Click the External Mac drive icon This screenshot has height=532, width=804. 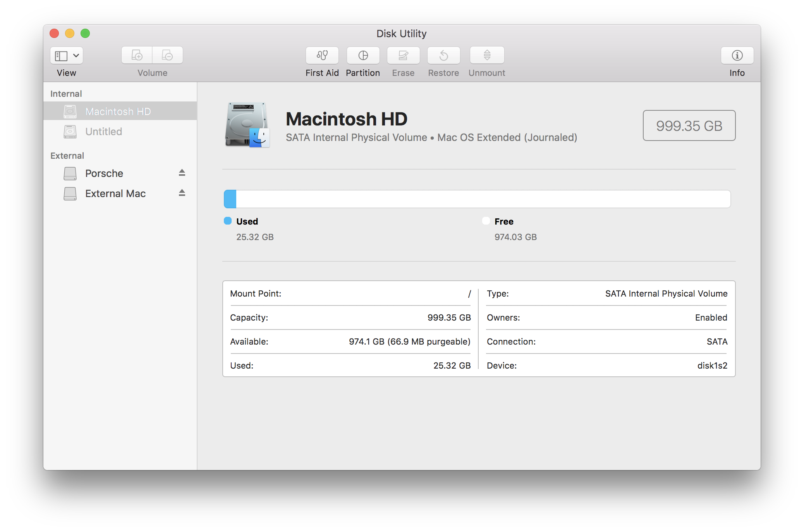pos(70,194)
